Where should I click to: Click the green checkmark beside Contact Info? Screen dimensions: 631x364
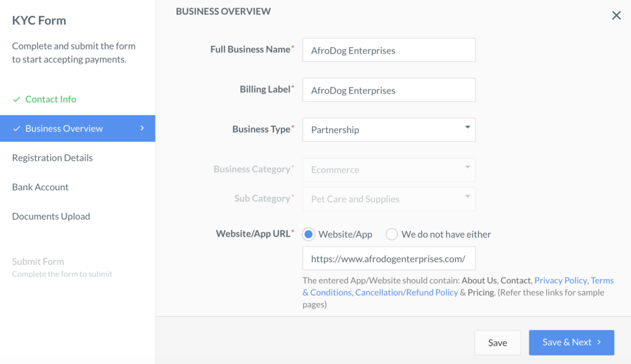pos(17,99)
